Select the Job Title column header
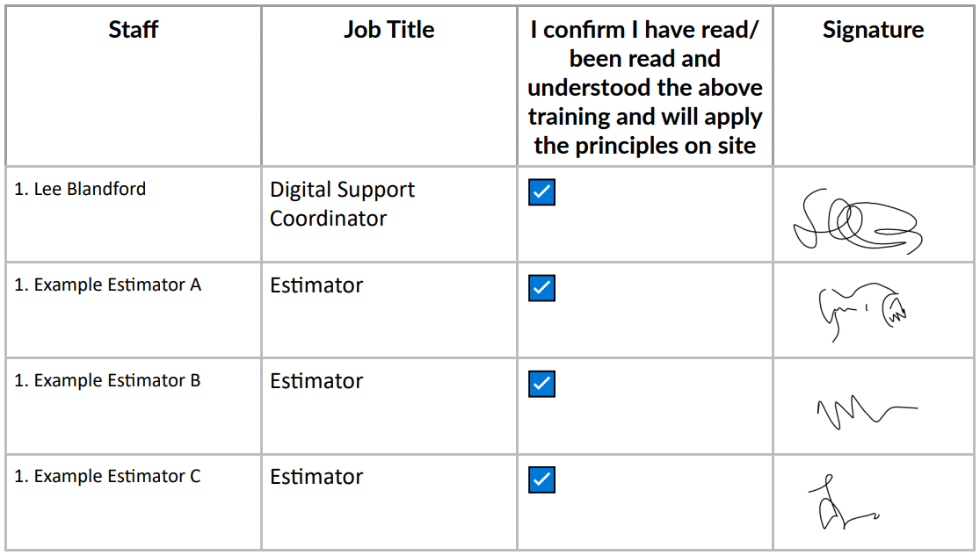The width and height of the screenshot is (980, 555). click(388, 30)
